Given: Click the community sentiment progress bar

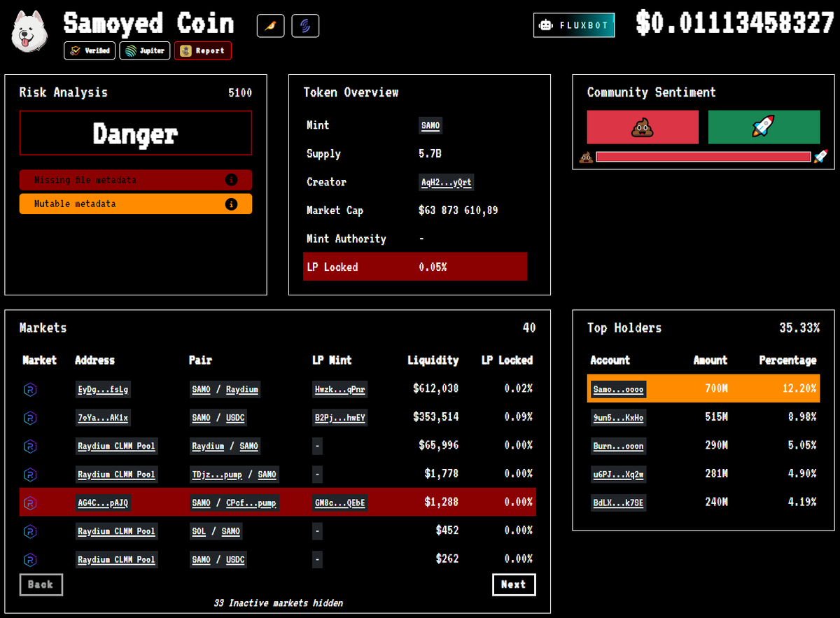Looking at the screenshot, I should [703, 156].
